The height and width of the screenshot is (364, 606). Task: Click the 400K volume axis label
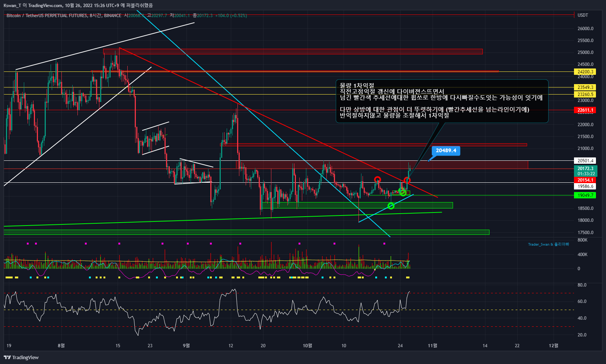click(x=583, y=255)
